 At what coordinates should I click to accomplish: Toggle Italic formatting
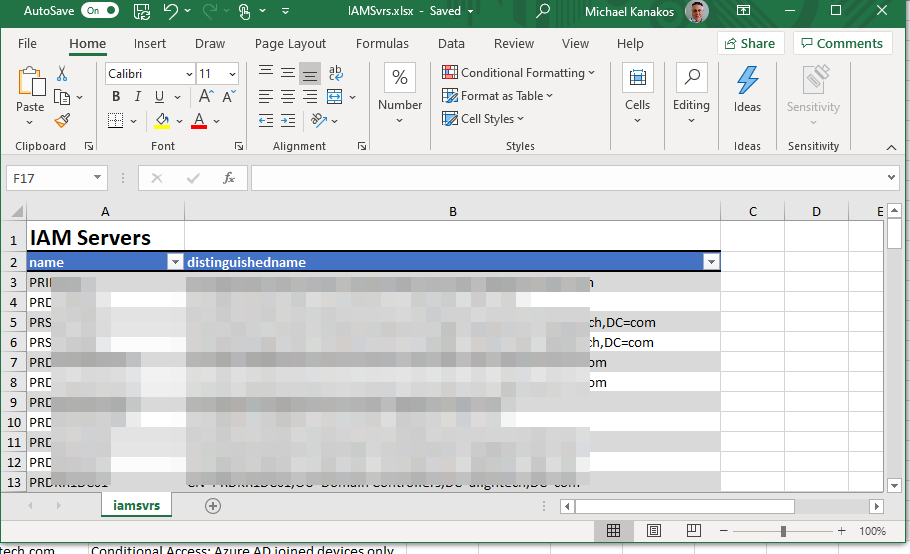138,97
